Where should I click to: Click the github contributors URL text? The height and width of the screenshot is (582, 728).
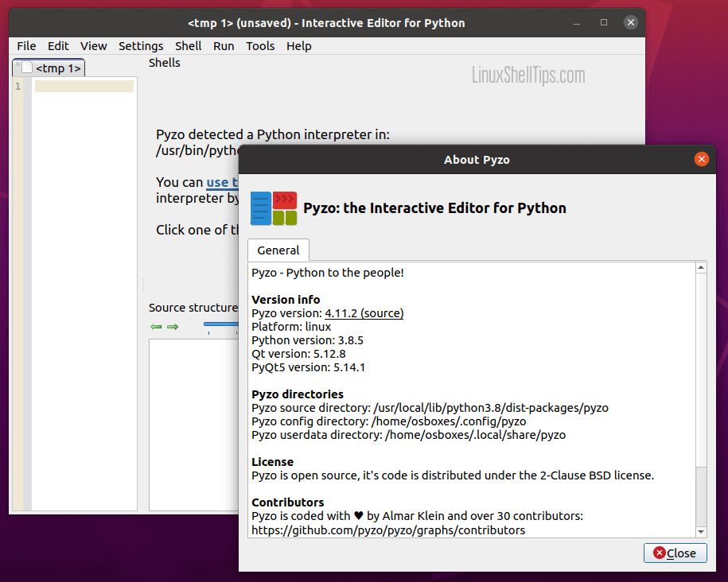388,530
